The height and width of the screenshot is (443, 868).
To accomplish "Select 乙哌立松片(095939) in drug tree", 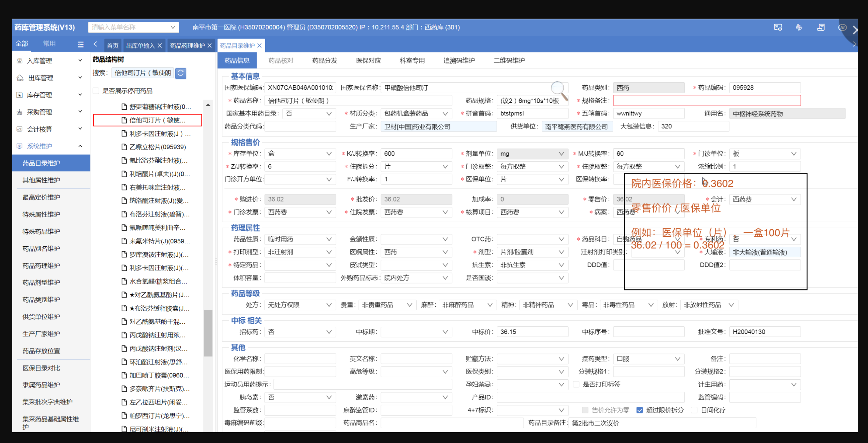I will (x=157, y=147).
